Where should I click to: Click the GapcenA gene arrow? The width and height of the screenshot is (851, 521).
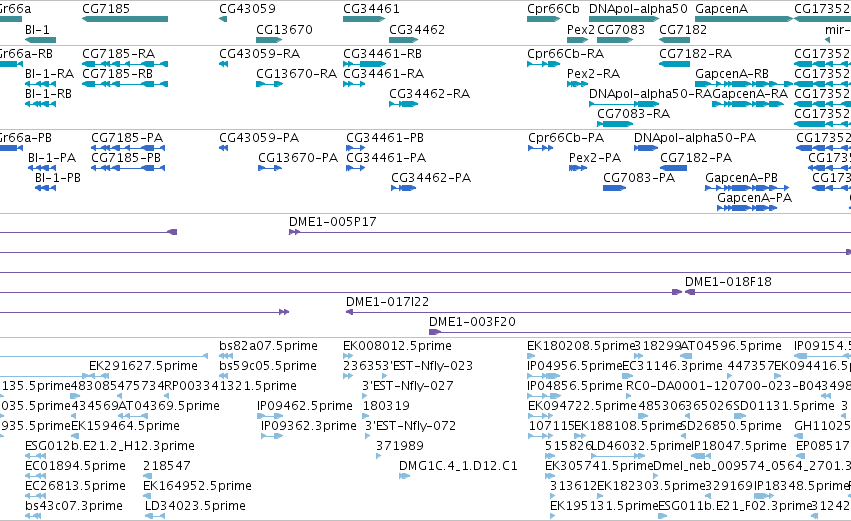click(744, 19)
